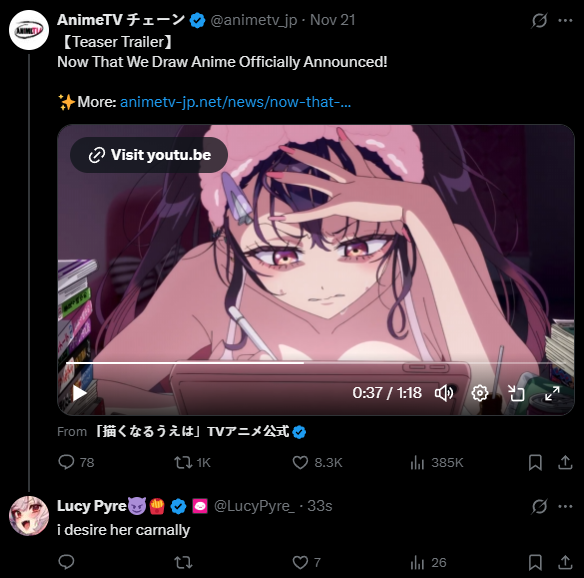Seek within the video progress bar
This screenshot has height=578, width=584.
pyautogui.click(x=316, y=362)
